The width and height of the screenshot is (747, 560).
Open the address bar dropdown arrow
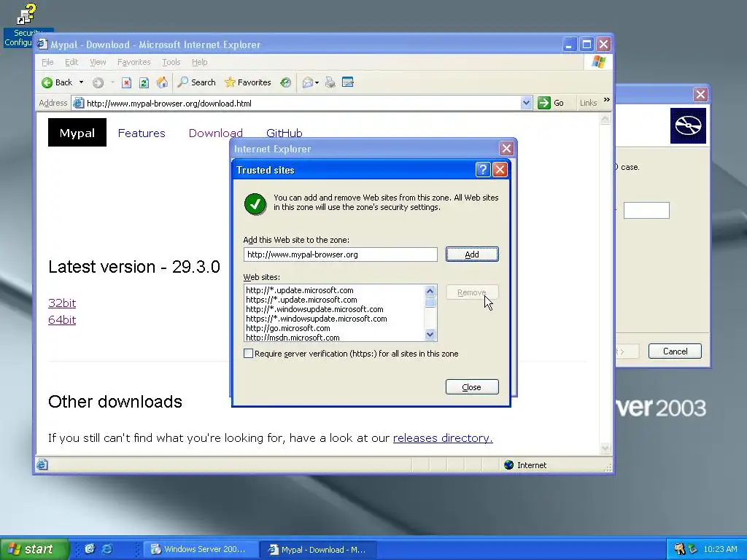coord(526,103)
